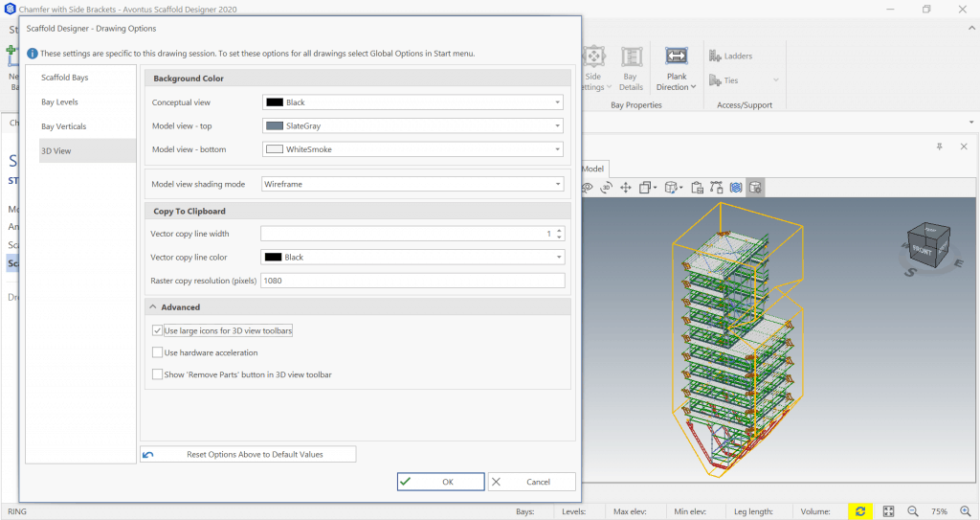The width and height of the screenshot is (980, 520).
Task: Click the yellow refresh icon in status bar
Action: click(x=860, y=511)
